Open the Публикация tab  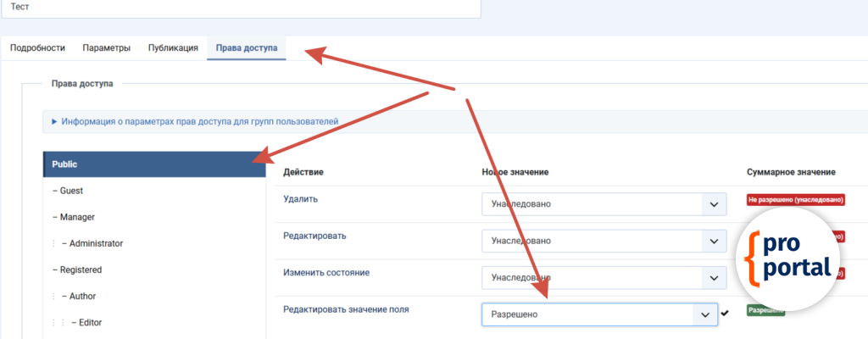(x=173, y=48)
